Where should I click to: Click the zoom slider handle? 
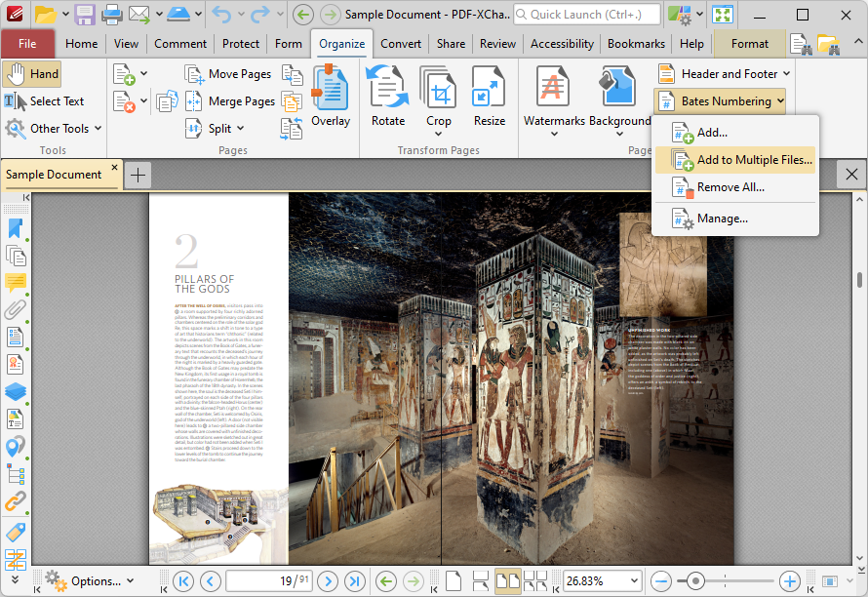[x=695, y=581]
